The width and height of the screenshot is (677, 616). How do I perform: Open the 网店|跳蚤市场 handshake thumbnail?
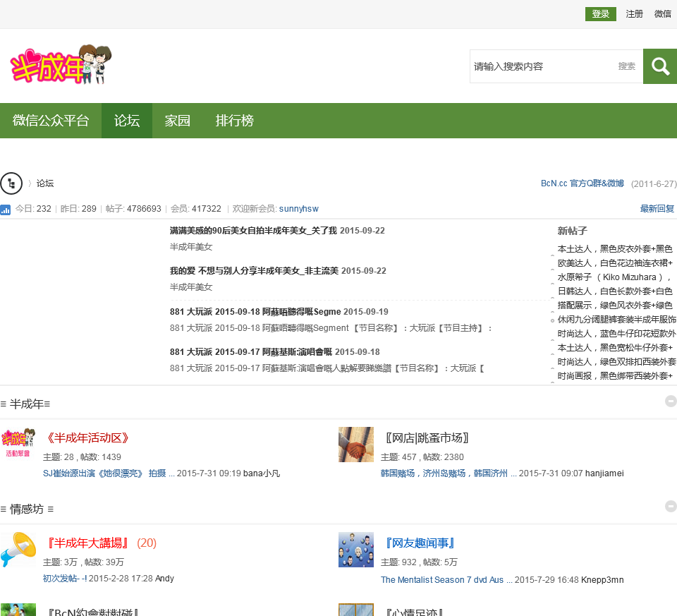pos(355,445)
